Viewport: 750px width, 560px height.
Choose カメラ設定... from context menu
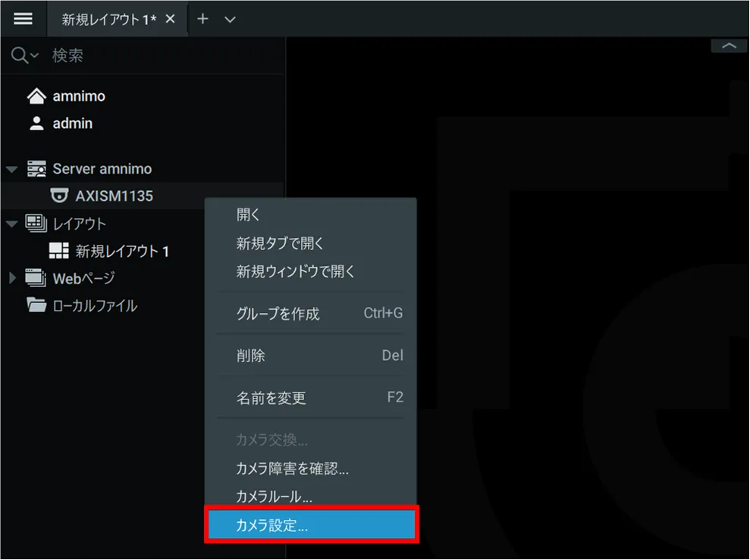(x=311, y=526)
